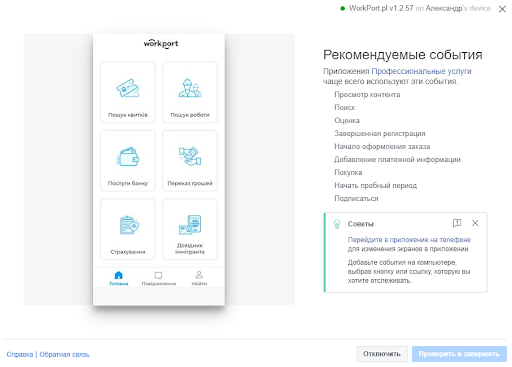This screenshot has height=367, width=512.
Task: Click the 'Просмотр контента' event
Action: coord(367,95)
